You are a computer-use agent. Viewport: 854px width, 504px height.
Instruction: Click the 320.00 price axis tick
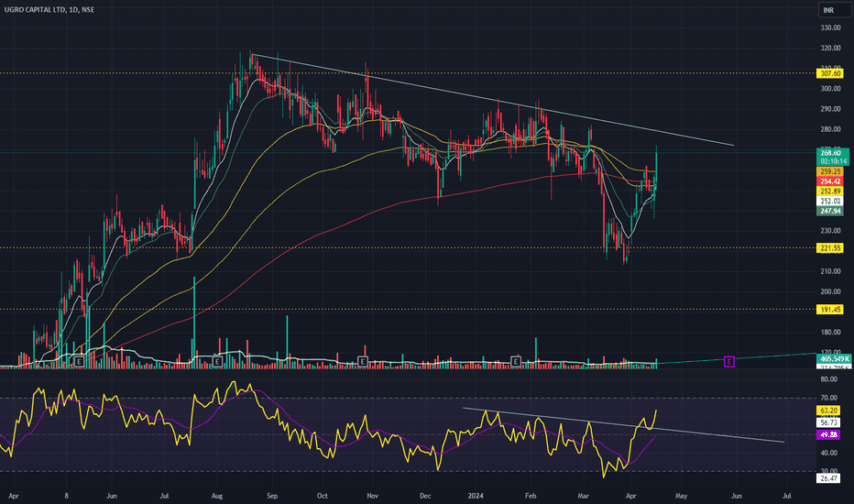(x=830, y=48)
